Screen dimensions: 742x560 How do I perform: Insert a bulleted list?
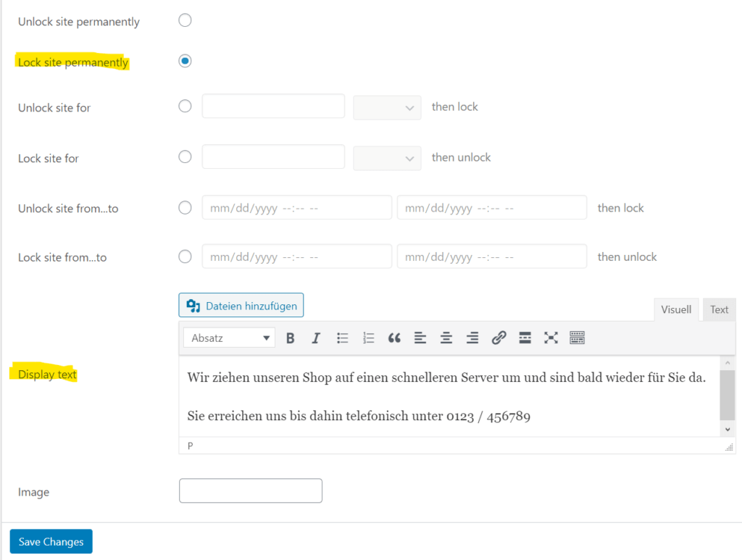(x=342, y=338)
